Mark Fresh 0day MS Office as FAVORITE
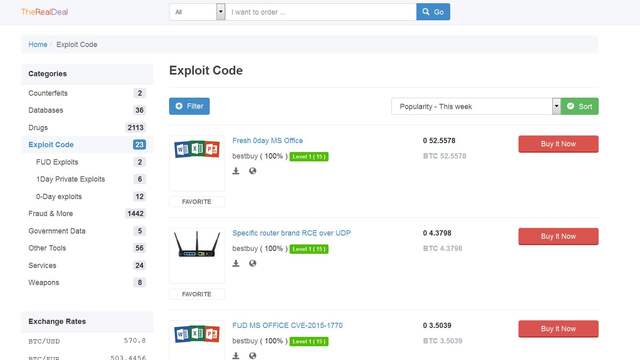Image resolution: width=640 pixels, height=360 pixels. [x=197, y=202]
